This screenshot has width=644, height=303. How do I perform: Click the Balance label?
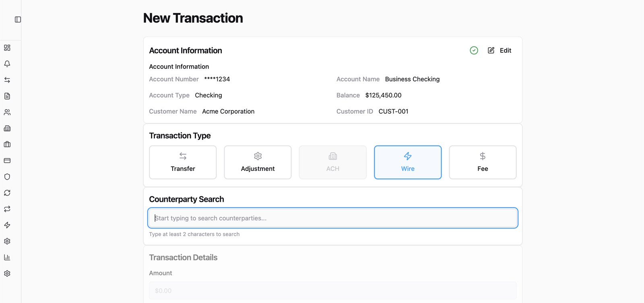point(348,95)
